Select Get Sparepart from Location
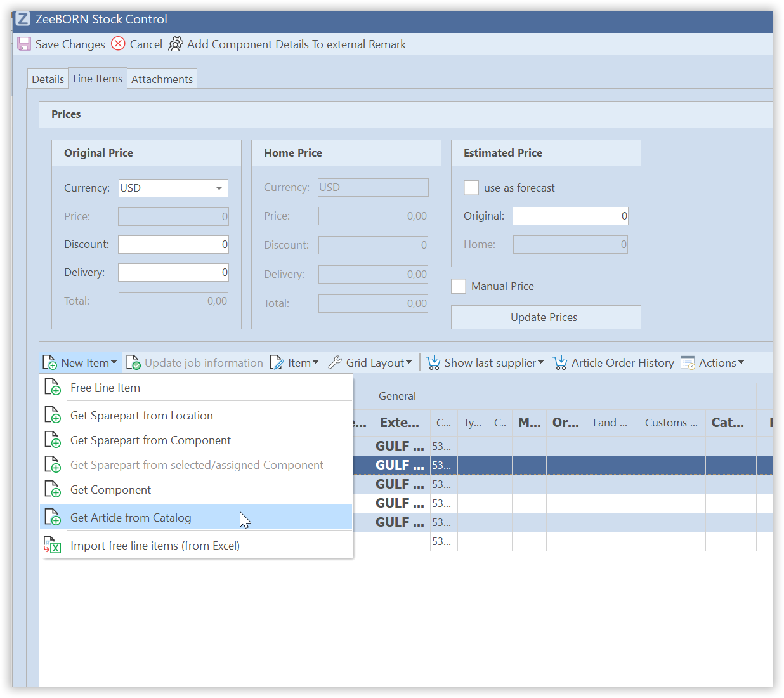784x698 pixels. (x=196, y=415)
